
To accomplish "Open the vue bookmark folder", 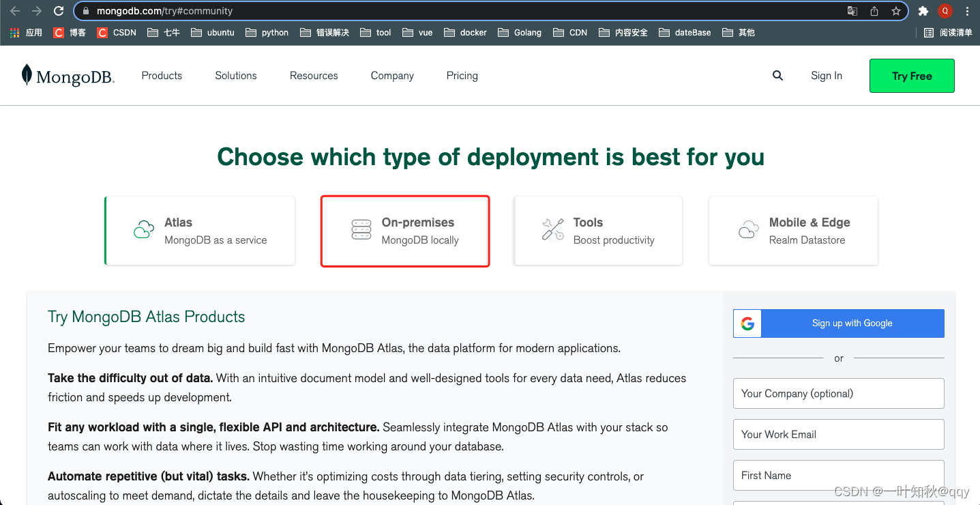I will click(417, 32).
